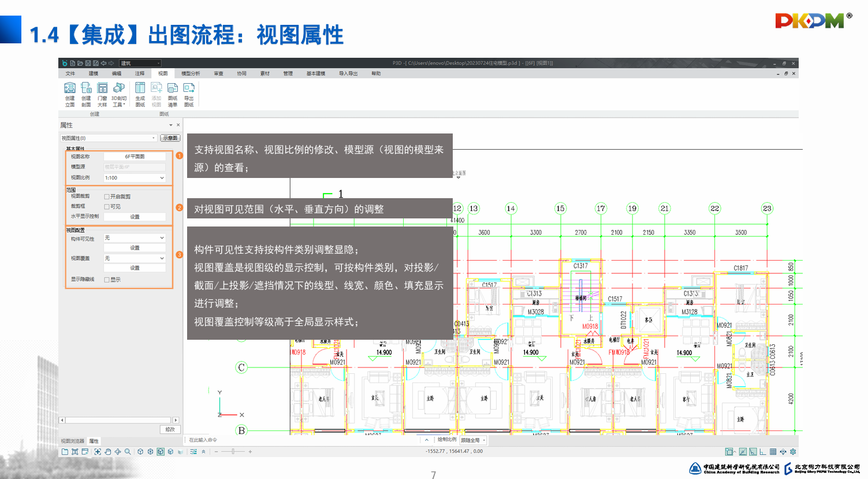
Task: Open the 视图比例 1:100 dropdown
Action: (x=135, y=178)
